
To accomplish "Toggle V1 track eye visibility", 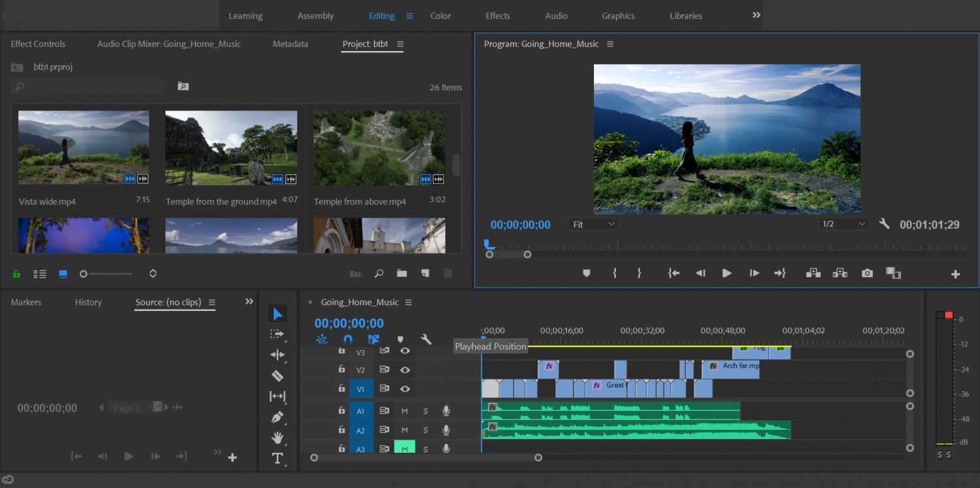I will click(405, 389).
